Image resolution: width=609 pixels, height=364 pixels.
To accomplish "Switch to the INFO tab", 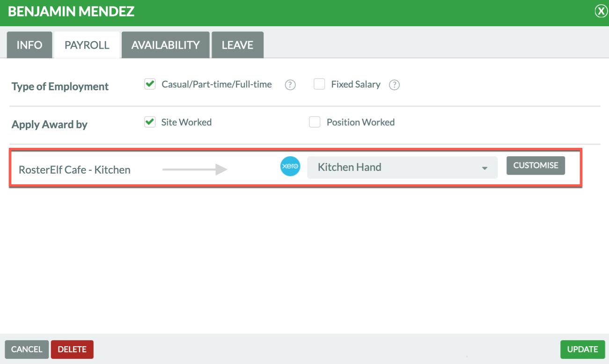I will point(29,45).
